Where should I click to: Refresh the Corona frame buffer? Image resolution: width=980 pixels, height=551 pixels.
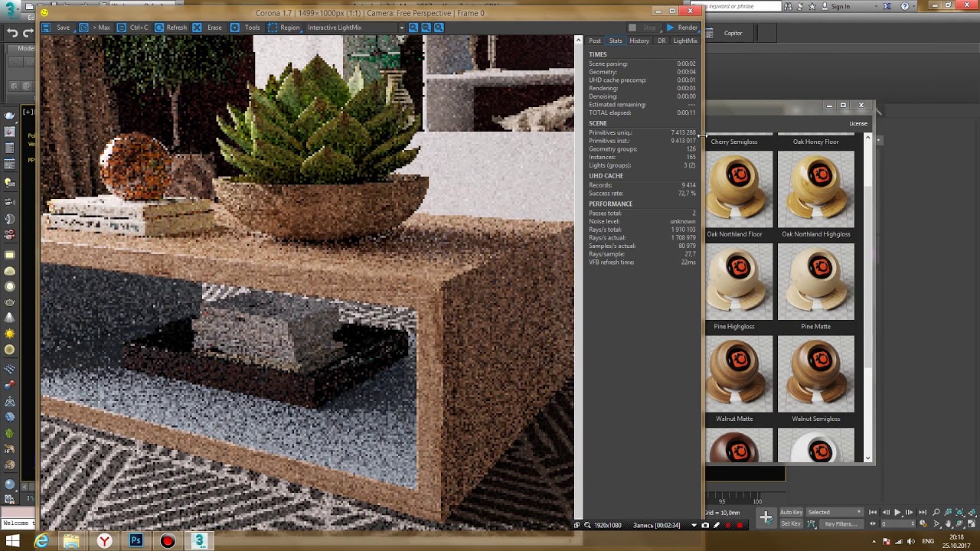pyautogui.click(x=170, y=28)
